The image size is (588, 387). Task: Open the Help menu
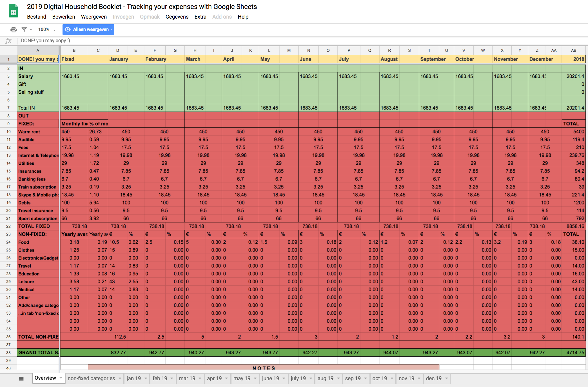pos(243,17)
